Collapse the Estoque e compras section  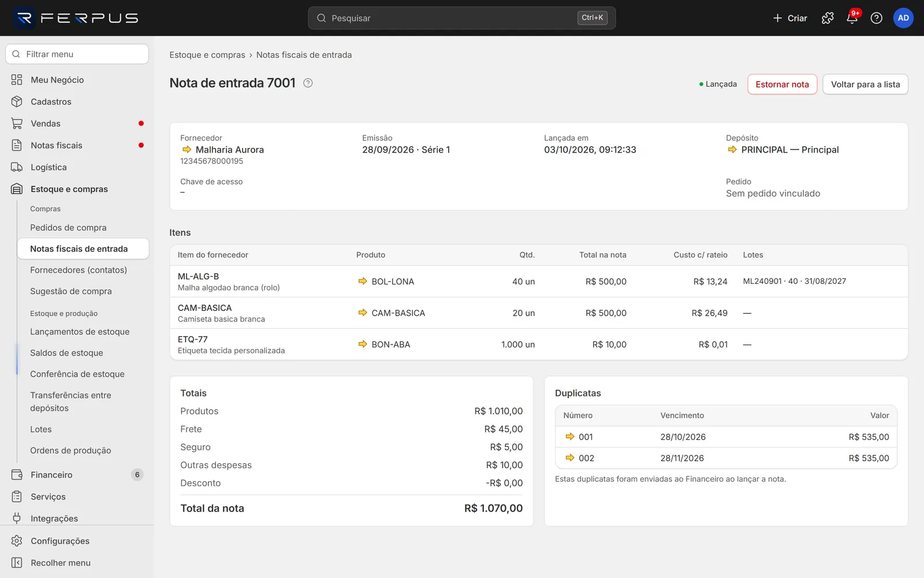pyautogui.click(x=77, y=189)
